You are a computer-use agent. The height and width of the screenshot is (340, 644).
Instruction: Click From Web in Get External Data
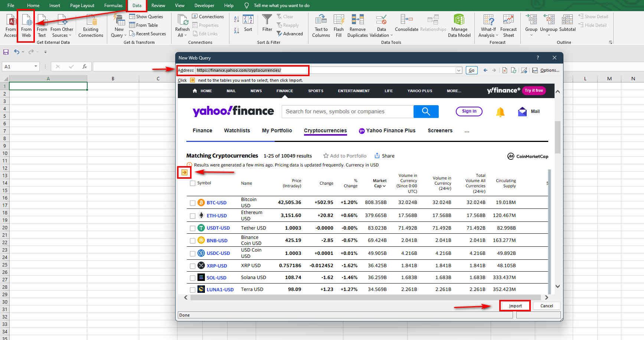click(26, 25)
